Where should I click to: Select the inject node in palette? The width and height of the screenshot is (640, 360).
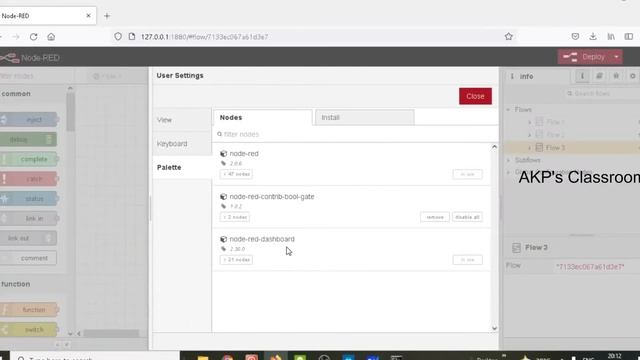coord(29,120)
